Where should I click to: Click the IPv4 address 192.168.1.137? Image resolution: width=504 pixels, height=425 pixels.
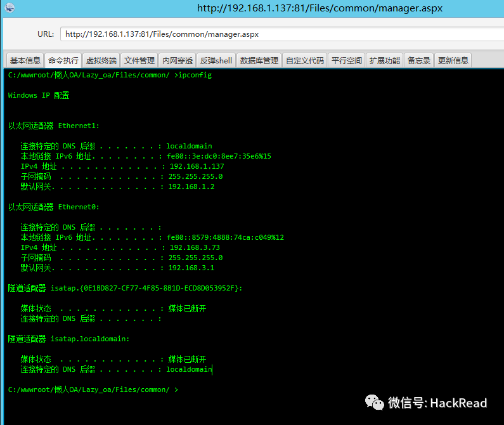pyautogui.click(x=197, y=166)
